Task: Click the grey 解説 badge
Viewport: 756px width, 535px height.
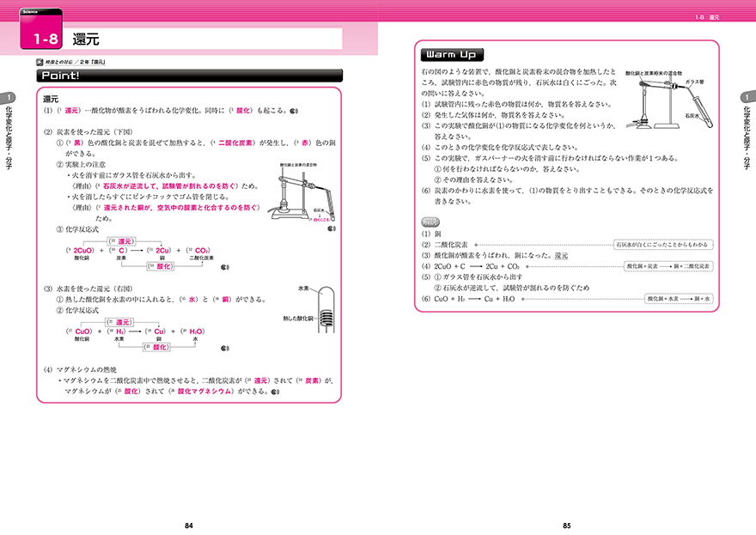Action: pyautogui.click(x=430, y=222)
